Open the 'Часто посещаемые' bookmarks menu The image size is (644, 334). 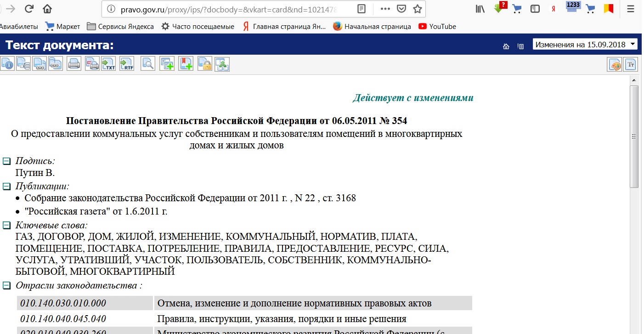(x=198, y=27)
